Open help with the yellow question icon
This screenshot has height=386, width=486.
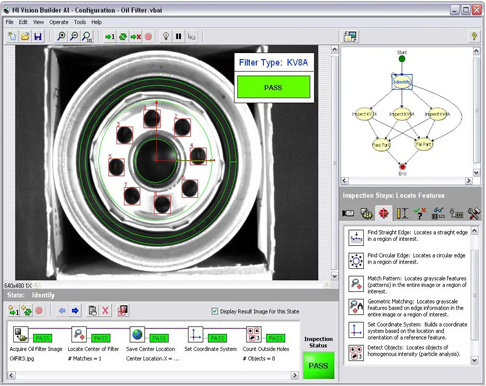click(x=474, y=36)
